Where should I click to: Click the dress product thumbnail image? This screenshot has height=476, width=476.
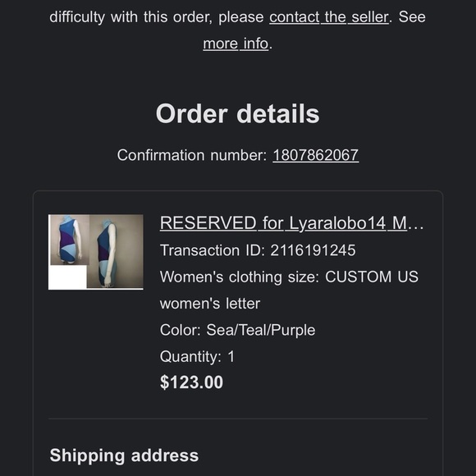[96, 252]
